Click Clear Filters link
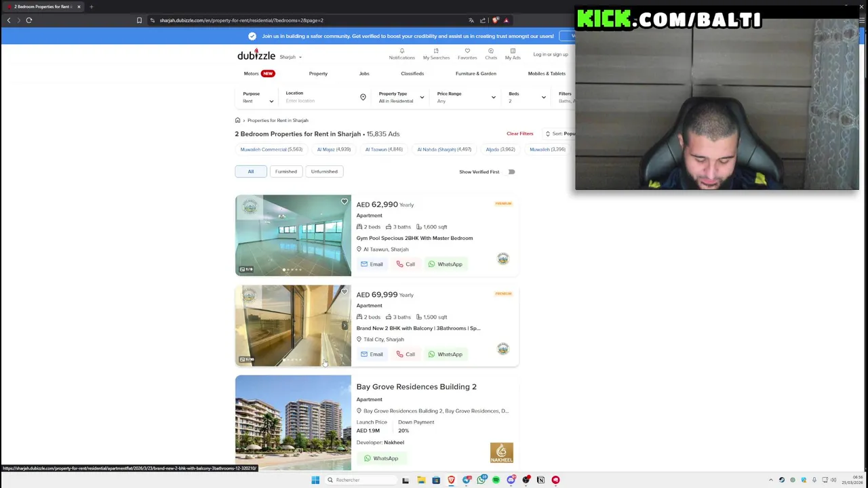 520,134
